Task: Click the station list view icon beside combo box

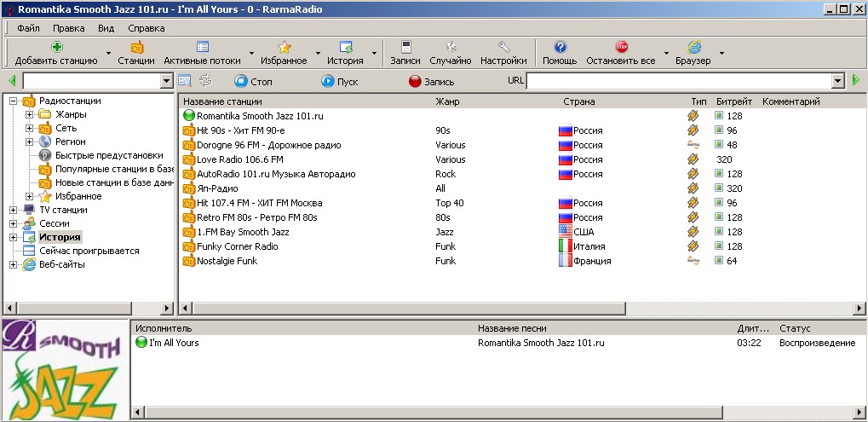Action: 185,81
